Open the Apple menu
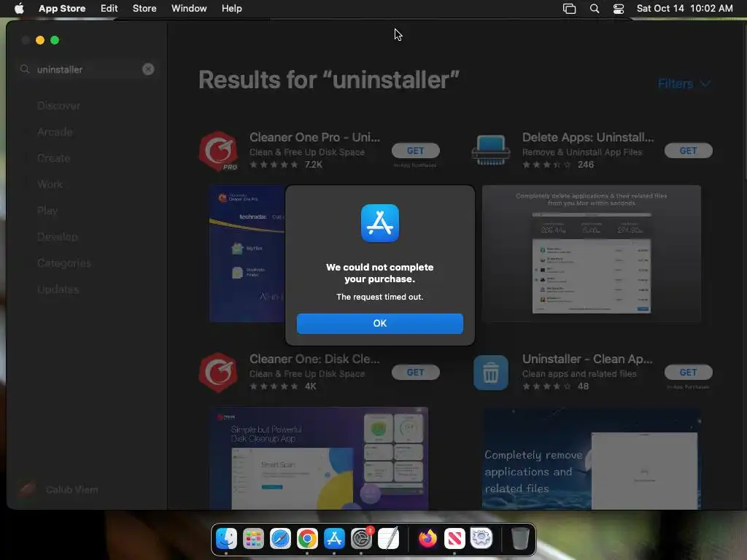Screen dimensions: 747x560 pos(19,9)
